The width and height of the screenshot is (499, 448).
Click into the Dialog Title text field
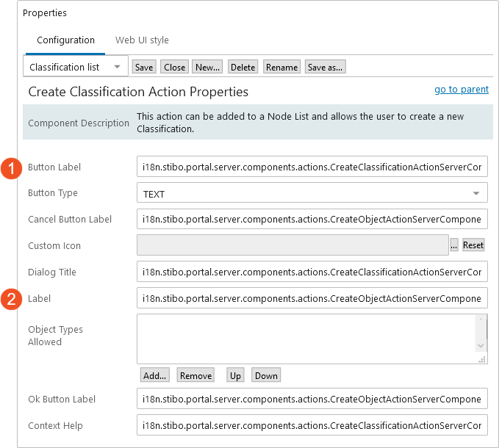[312, 272]
